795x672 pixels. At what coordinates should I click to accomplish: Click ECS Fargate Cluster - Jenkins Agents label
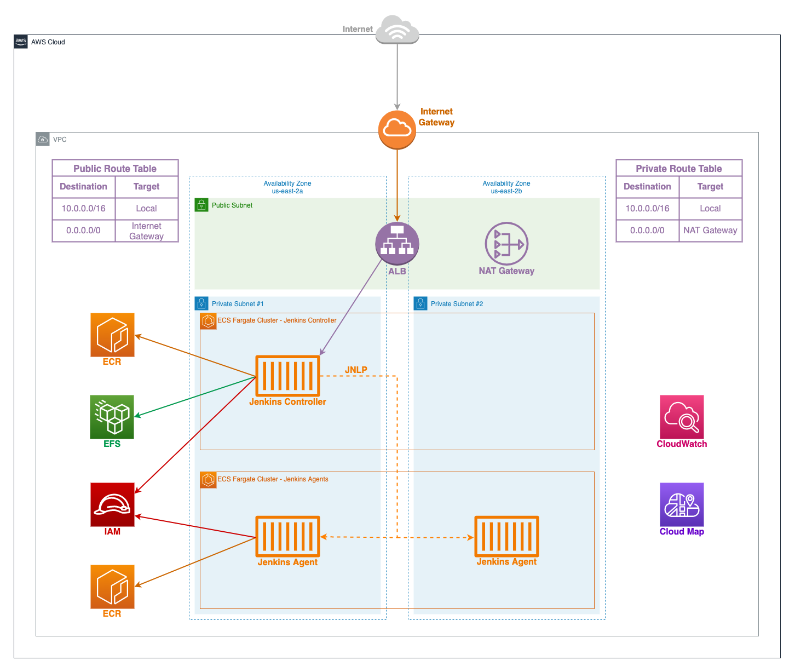[x=273, y=479]
